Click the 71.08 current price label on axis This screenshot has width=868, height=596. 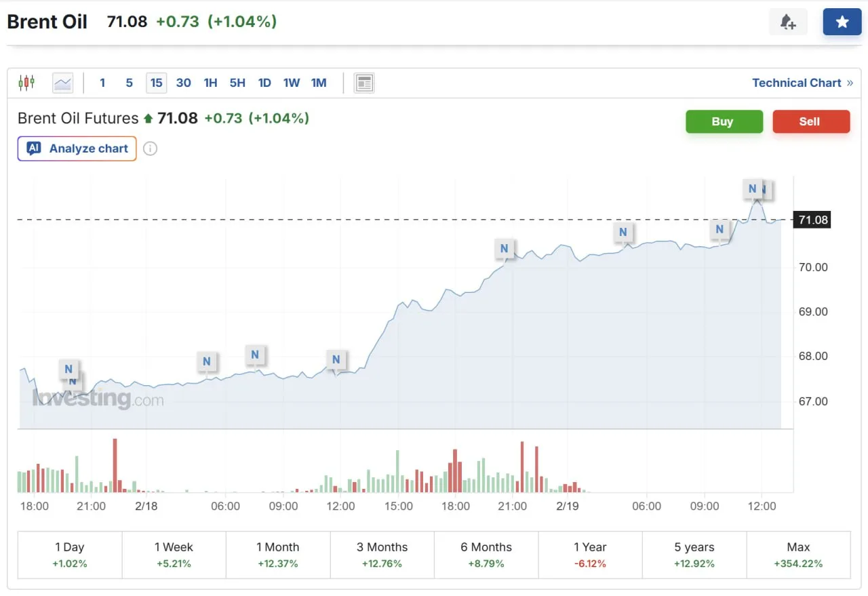tap(813, 220)
